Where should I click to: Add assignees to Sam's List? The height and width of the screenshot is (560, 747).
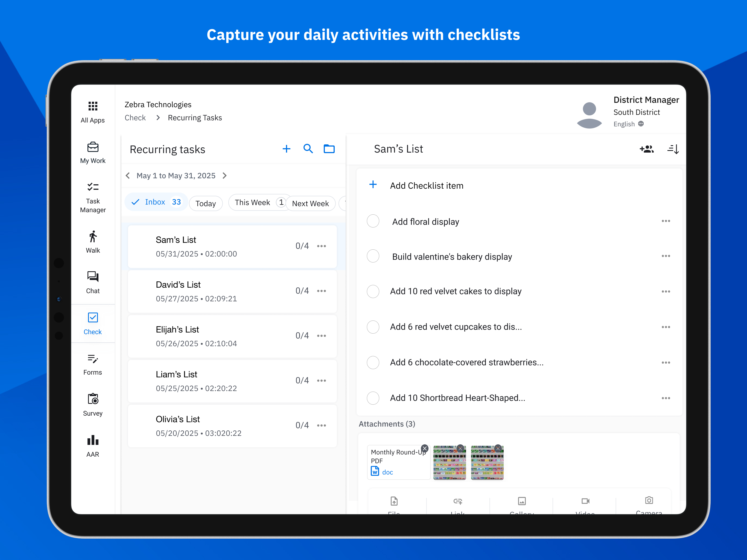[x=646, y=149]
